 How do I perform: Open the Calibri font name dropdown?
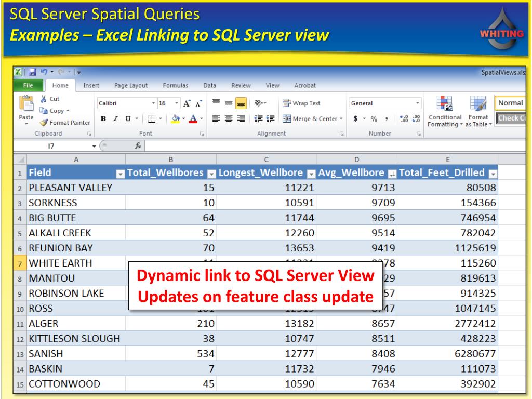click(x=153, y=103)
